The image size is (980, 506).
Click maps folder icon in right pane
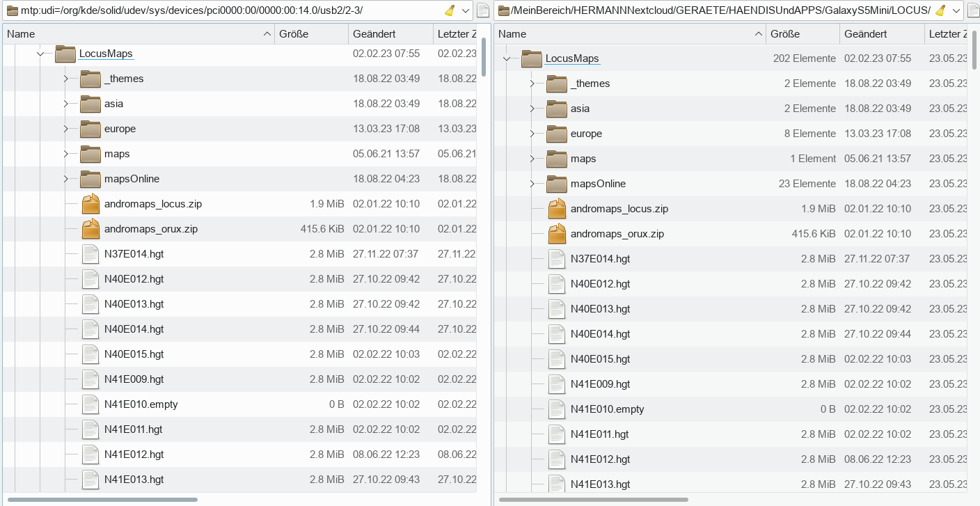557,159
